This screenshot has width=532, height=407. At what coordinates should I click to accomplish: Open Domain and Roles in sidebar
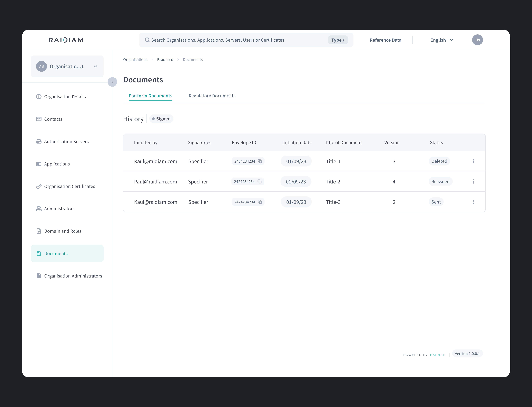[67, 231]
